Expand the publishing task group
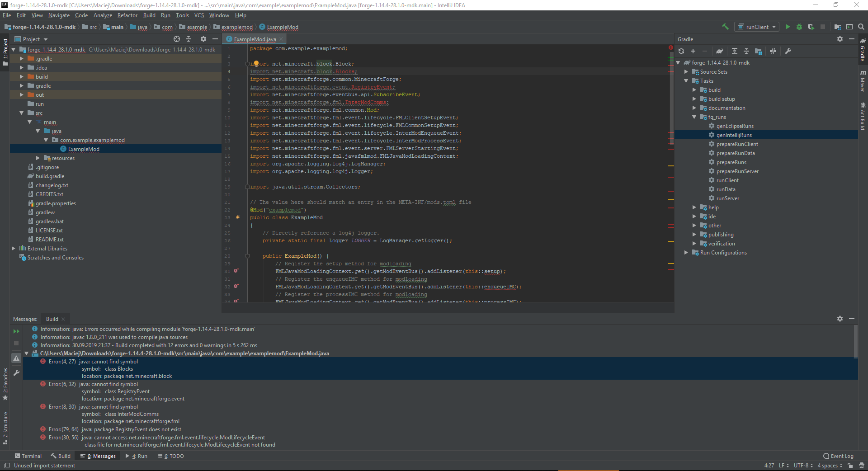 click(x=694, y=235)
